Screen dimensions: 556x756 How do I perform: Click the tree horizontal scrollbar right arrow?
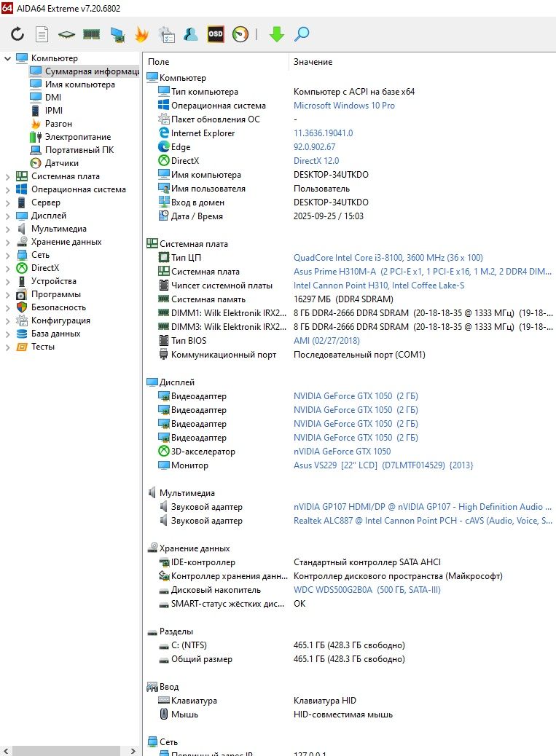(133, 751)
